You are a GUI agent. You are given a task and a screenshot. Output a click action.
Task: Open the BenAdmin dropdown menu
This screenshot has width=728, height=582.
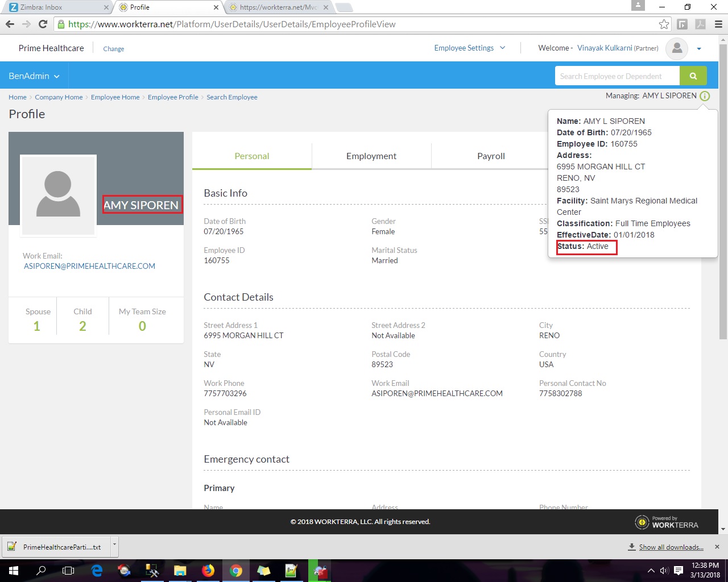coord(34,76)
